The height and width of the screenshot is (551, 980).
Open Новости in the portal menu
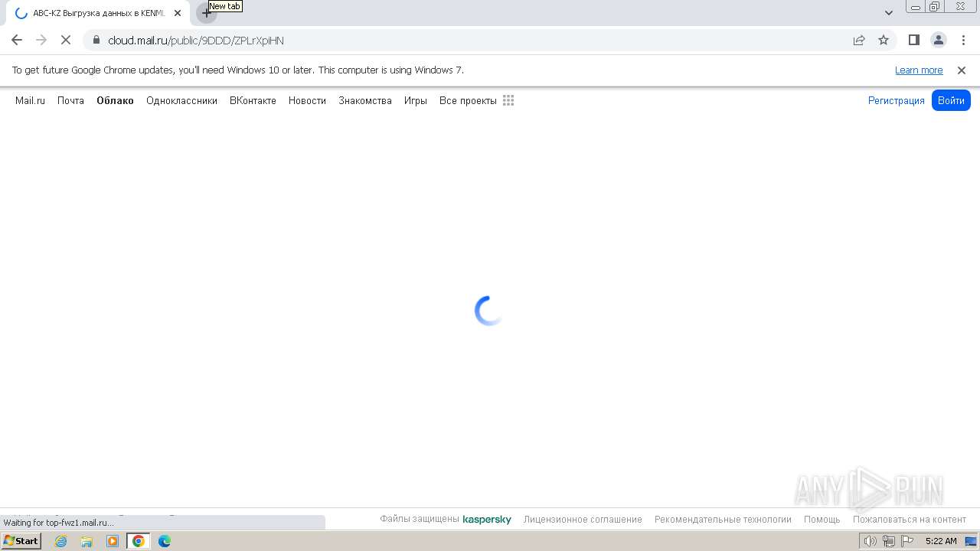tap(307, 100)
